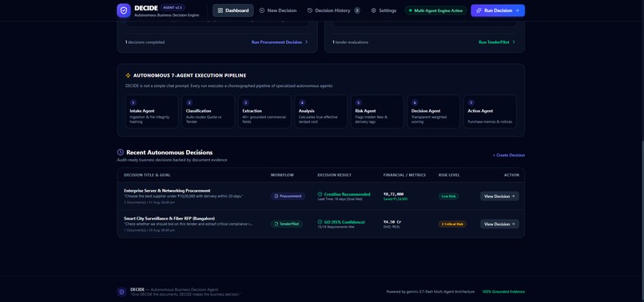Click the 'GO (95% Confidence)' result text
The height and width of the screenshot is (302, 644).
click(x=344, y=222)
